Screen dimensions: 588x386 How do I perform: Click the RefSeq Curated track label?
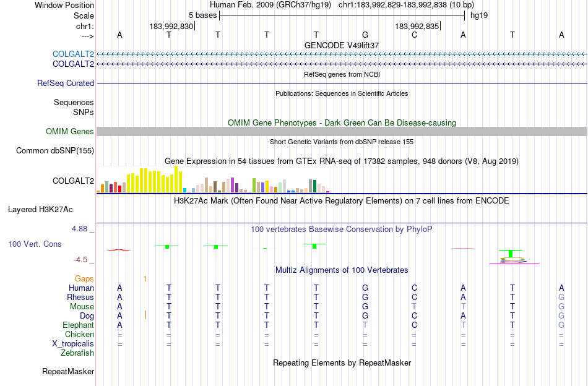click(65, 83)
